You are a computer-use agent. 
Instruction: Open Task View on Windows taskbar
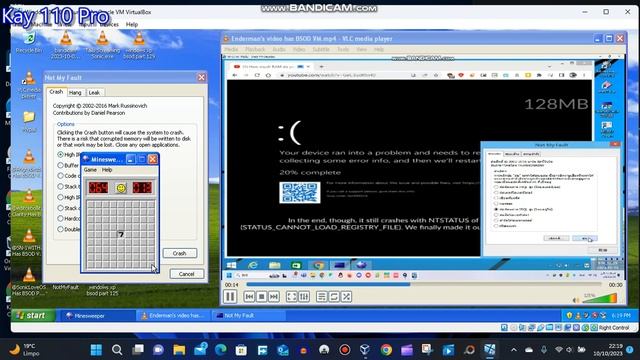click(x=138, y=350)
